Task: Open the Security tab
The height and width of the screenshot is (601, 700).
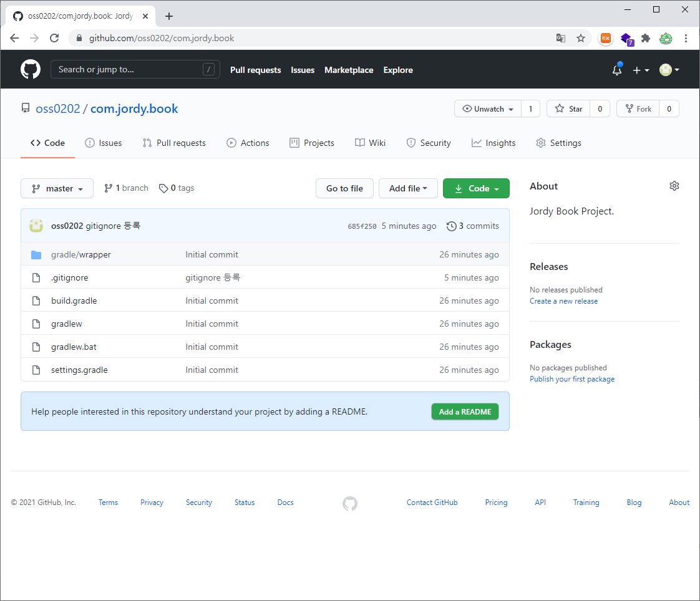Action: coord(429,143)
